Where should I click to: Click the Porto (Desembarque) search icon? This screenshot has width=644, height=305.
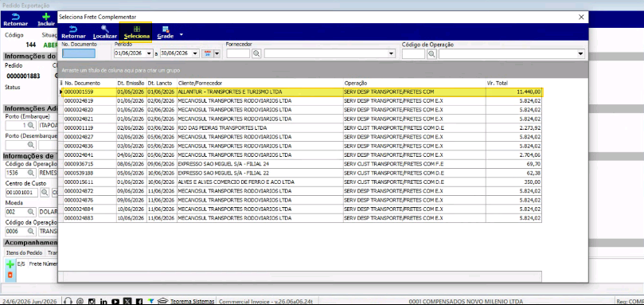(31, 145)
